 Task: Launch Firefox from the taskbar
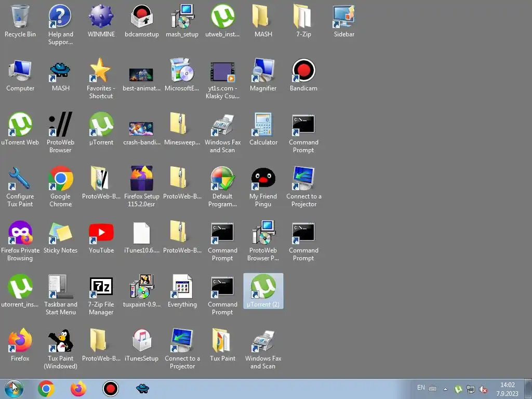point(78,389)
